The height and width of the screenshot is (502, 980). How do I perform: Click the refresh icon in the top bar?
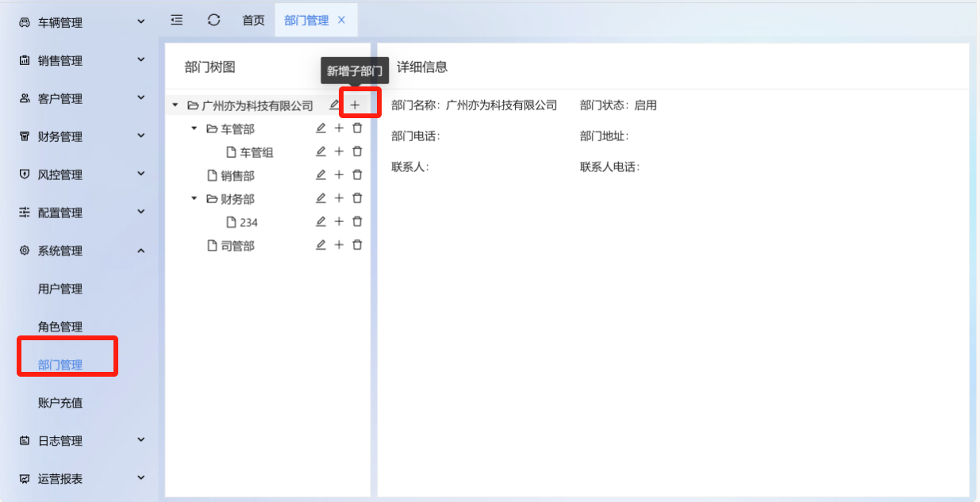click(x=213, y=21)
